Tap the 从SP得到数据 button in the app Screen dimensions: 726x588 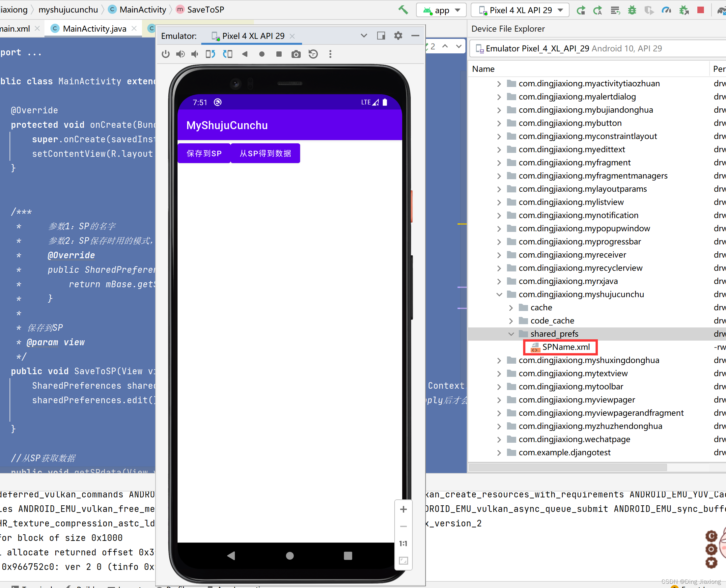[x=265, y=154]
